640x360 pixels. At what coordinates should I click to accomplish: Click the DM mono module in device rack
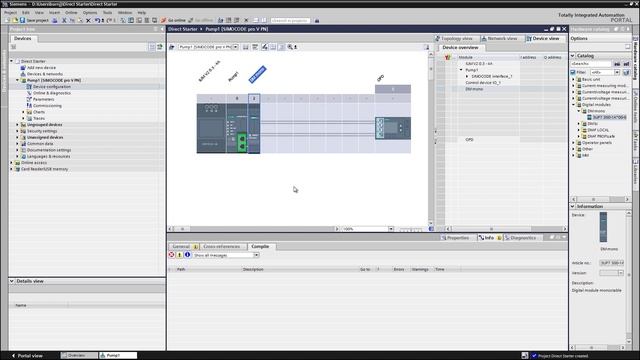[x=254, y=128]
